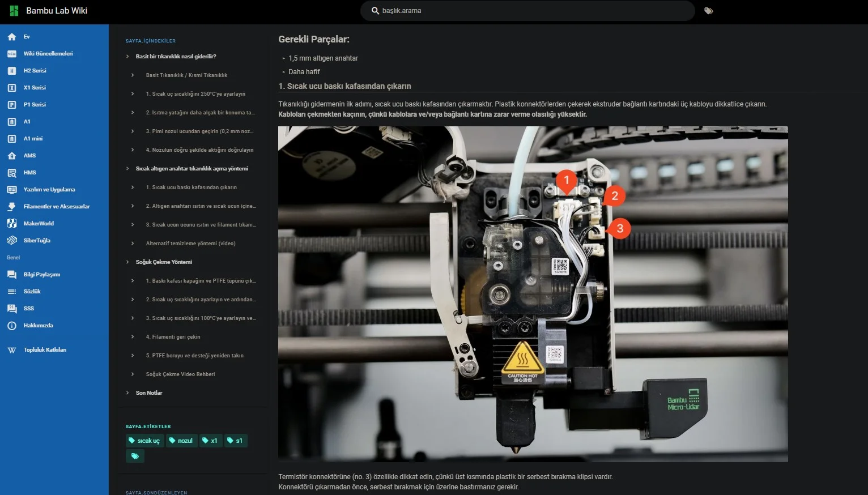868x495 pixels.
Task: Expand the 'Soğuk Çekme Yöntemi' chevron
Action: click(x=127, y=262)
